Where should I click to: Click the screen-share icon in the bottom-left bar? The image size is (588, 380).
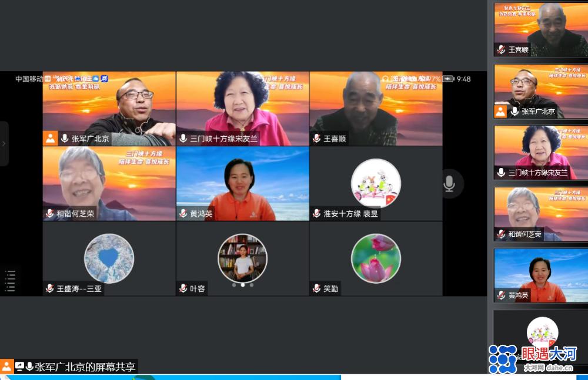click(x=19, y=366)
